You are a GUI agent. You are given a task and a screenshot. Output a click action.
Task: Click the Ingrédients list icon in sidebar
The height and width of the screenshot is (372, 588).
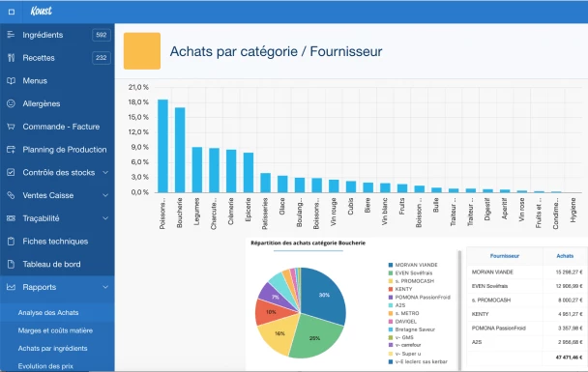(11, 35)
